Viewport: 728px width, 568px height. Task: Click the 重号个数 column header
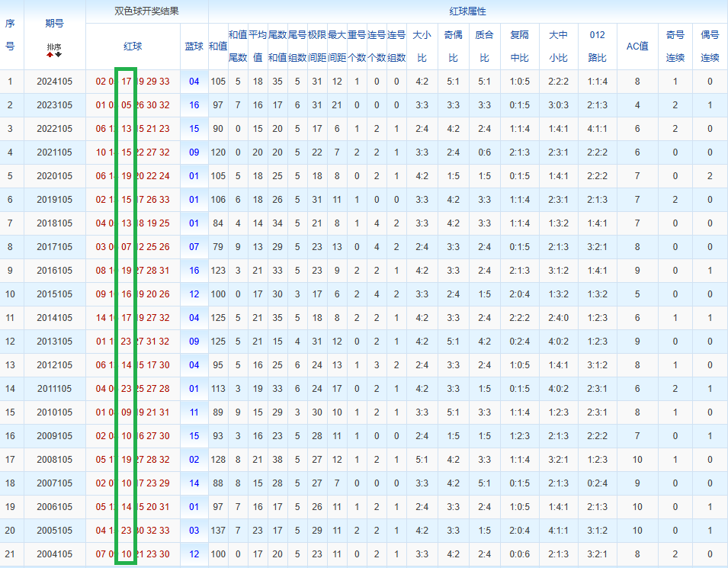point(357,46)
